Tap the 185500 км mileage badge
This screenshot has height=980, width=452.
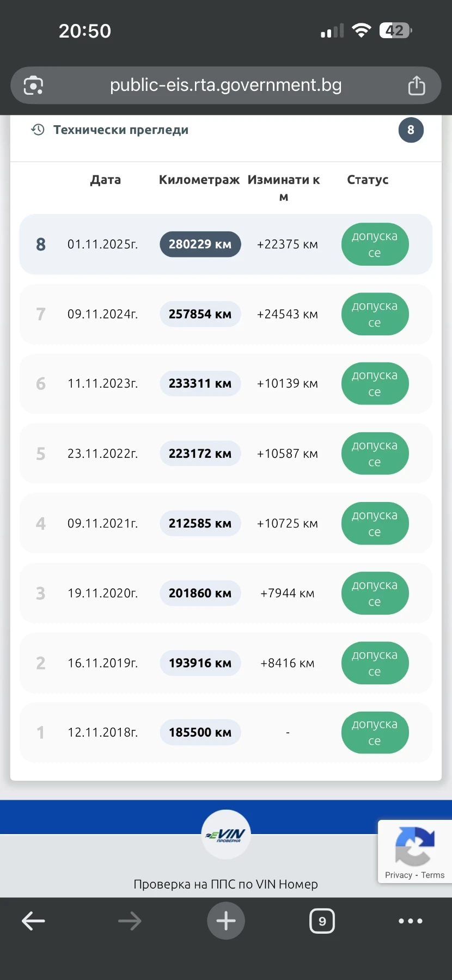pyautogui.click(x=200, y=732)
